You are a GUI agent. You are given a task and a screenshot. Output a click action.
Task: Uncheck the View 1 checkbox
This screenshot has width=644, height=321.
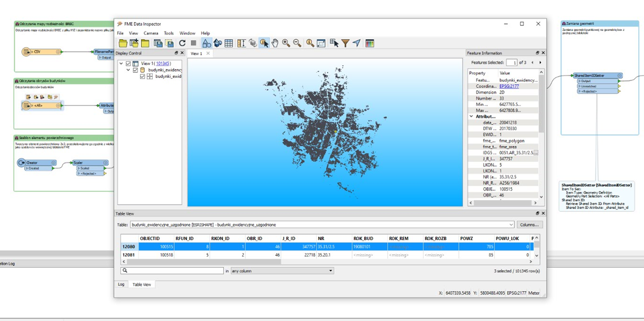[x=128, y=64]
